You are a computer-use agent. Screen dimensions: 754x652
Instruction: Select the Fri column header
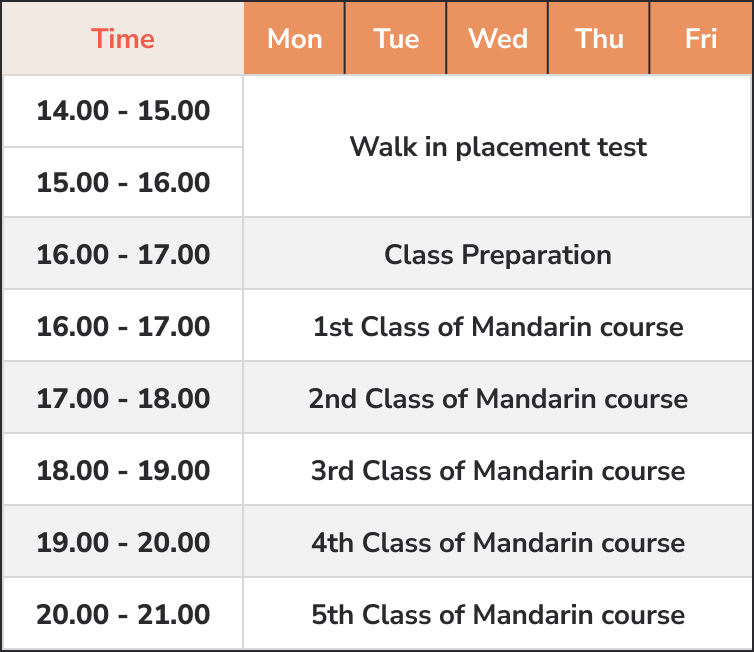point(701,38)
